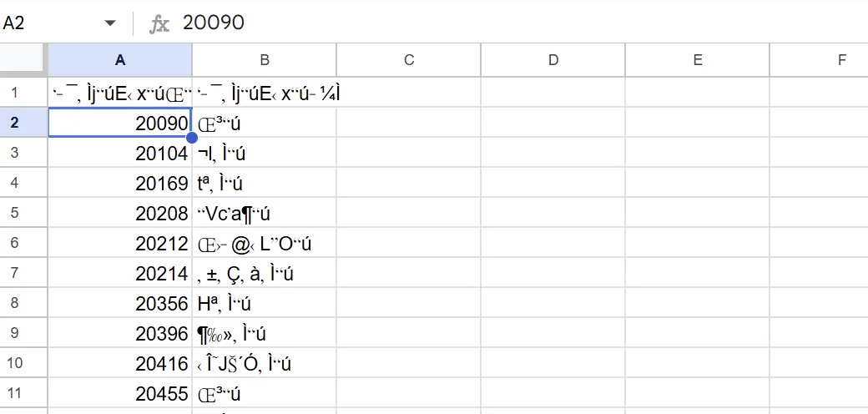Click the select-all corner box
Viewport: 868px width, 414px height.
point(23,59)
